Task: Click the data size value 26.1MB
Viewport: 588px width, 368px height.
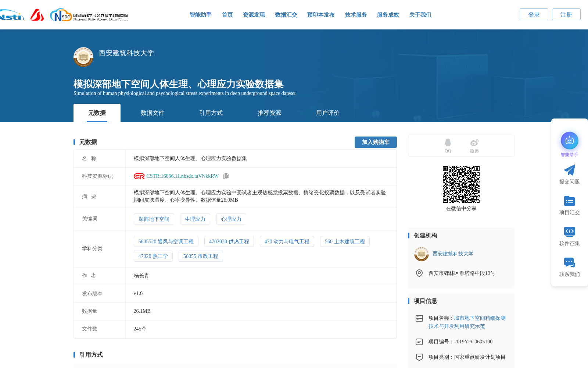Action: coord(142,311)
